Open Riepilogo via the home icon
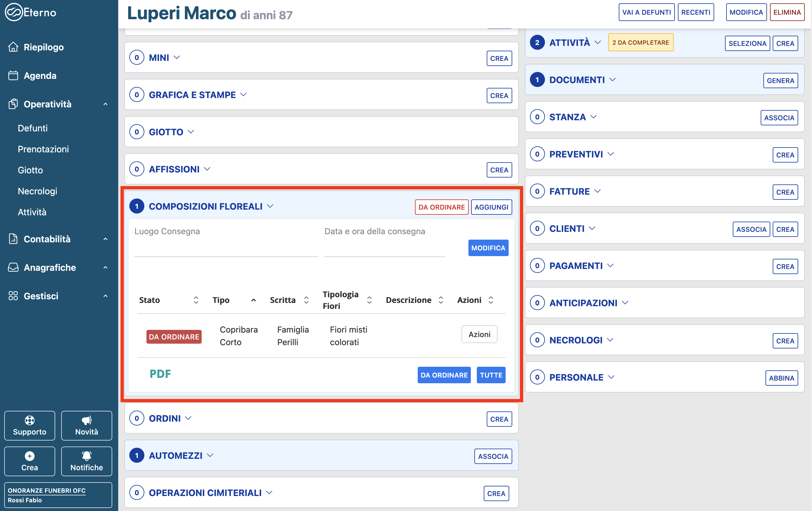 tap(13, 47)
